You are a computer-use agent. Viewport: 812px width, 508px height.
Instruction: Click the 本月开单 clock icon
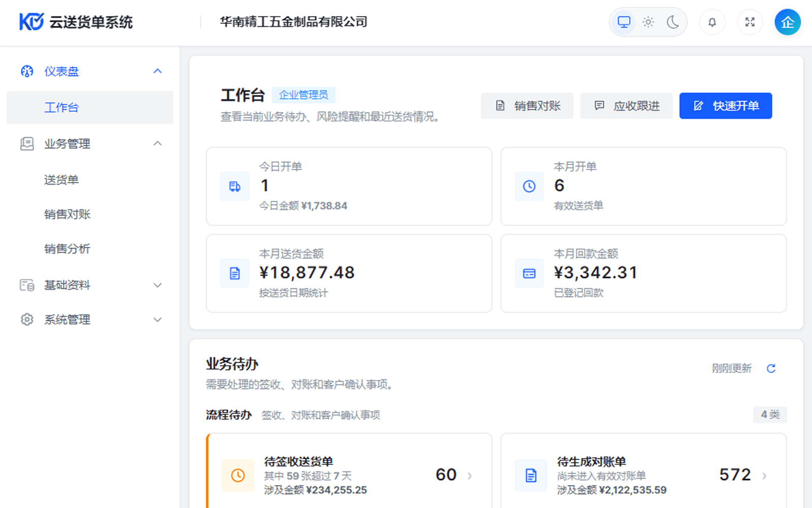(529, 186)
